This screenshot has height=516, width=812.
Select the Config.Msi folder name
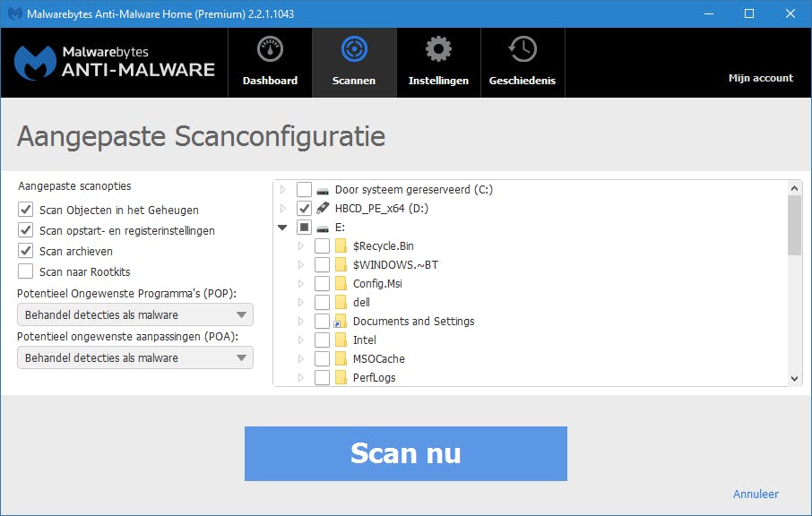[377, 283]
